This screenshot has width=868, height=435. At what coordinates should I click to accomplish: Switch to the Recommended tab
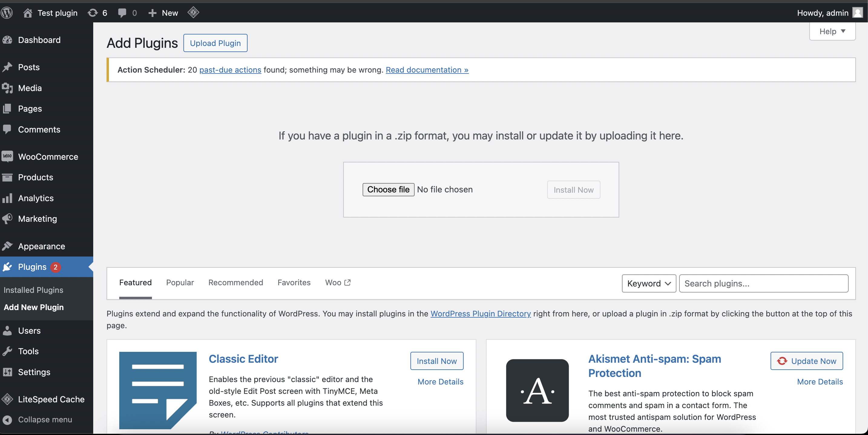click(235, 283)
